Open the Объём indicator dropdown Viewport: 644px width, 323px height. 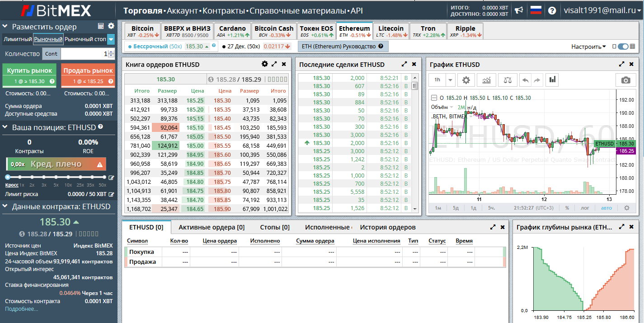click(x=451, y=108)
